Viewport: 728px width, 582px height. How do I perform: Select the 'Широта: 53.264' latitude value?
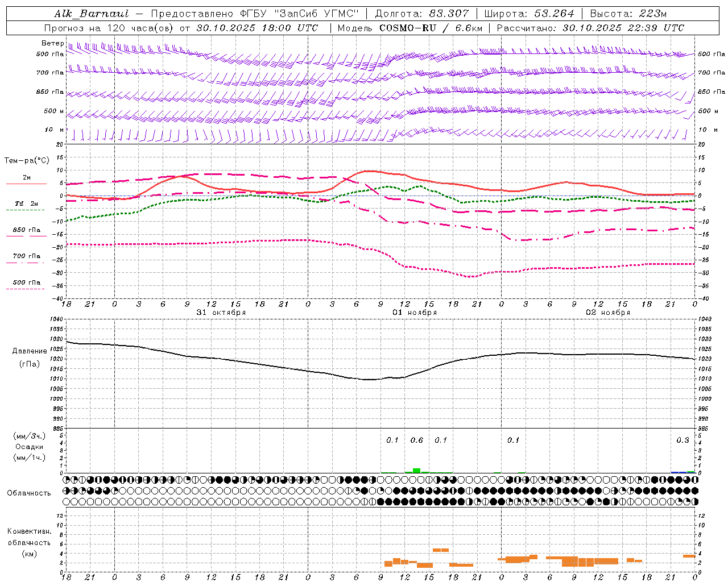point(530,14)
